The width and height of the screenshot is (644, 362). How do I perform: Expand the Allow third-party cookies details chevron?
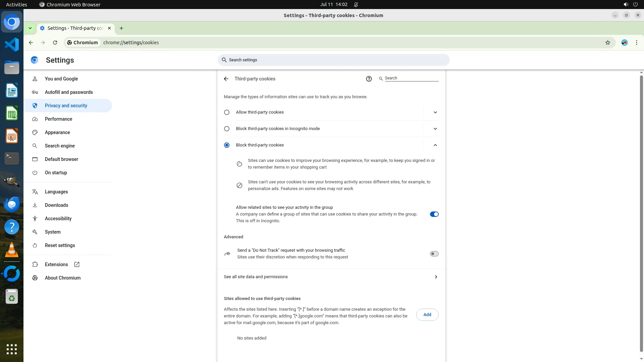(435, 112)
